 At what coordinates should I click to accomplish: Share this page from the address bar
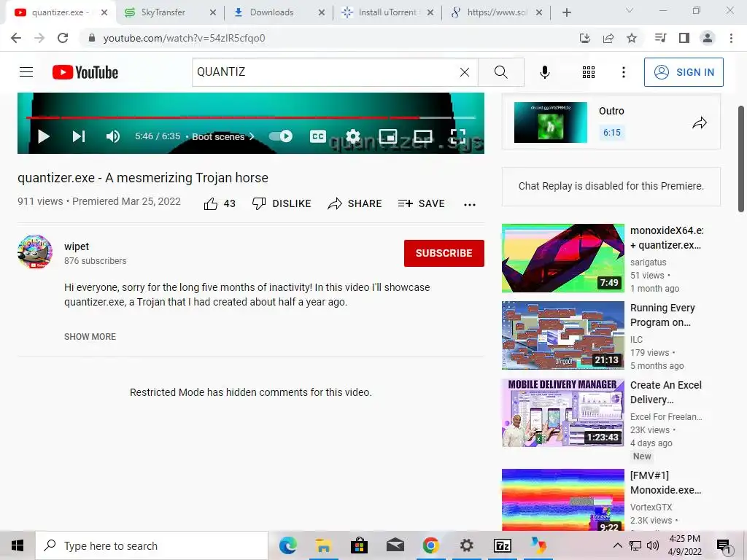click(x=608, y=38)
